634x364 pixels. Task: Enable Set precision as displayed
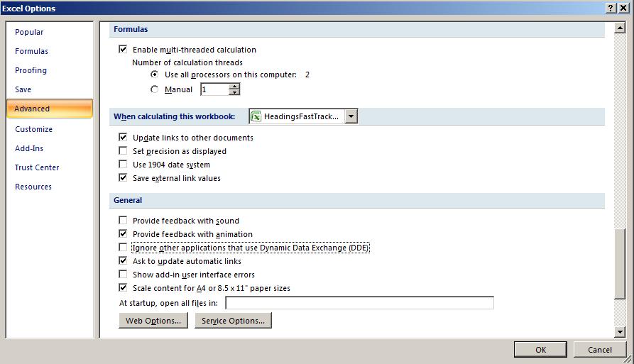(x=123, y=150)
